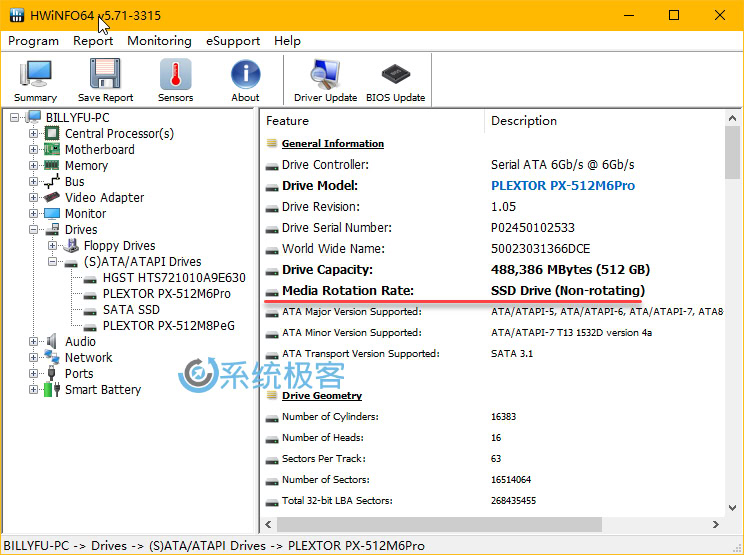Click the General Information section icon
Image resolution: width=744 pixels, height=555 pixels.
271,143
